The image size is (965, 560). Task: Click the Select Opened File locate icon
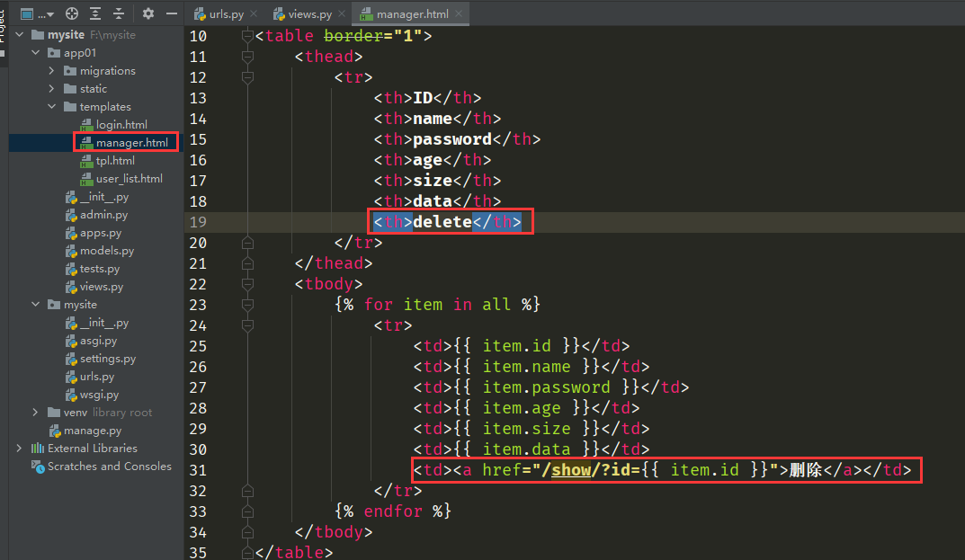[72, 13]
